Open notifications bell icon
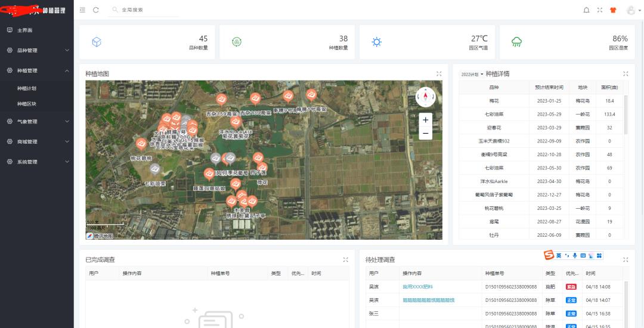Viewport: 644px width, 328px height. pyautogui.click(x=586, y=10)
